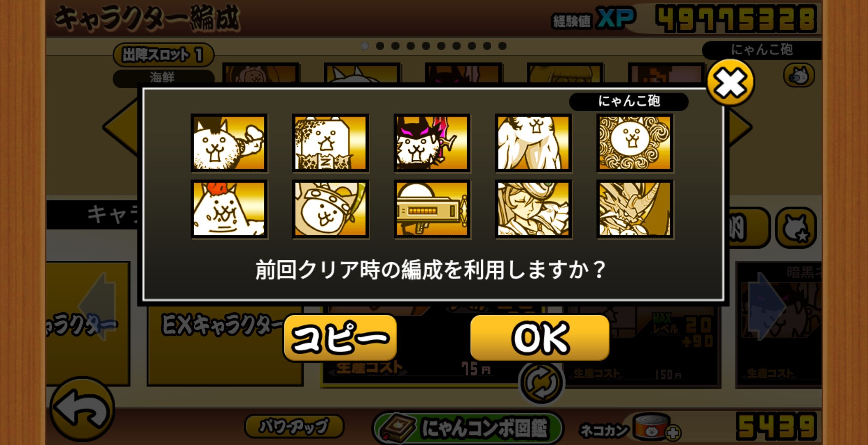Open the にゃんこ砲 label in dialog
Screen dimensions: 868x445
click(x=629, y=101)
